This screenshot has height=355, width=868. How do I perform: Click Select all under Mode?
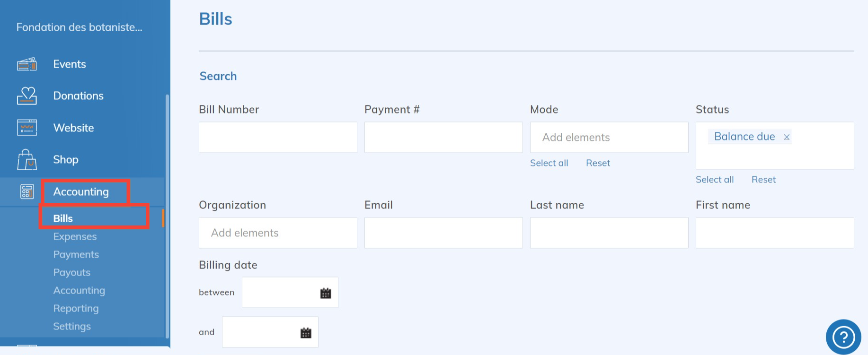tap(549, 163)
